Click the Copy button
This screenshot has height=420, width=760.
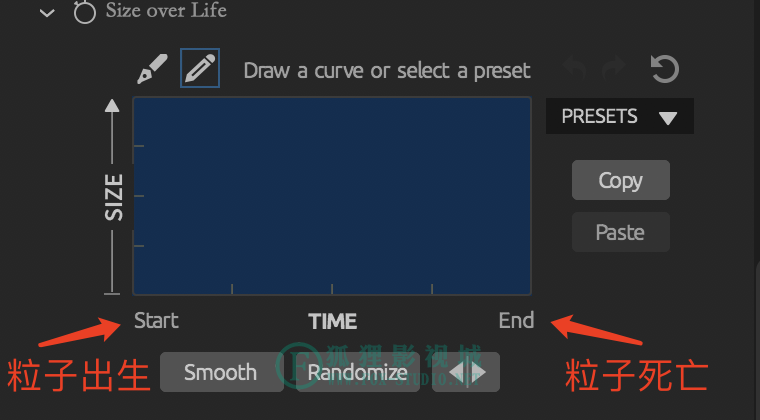621,180
